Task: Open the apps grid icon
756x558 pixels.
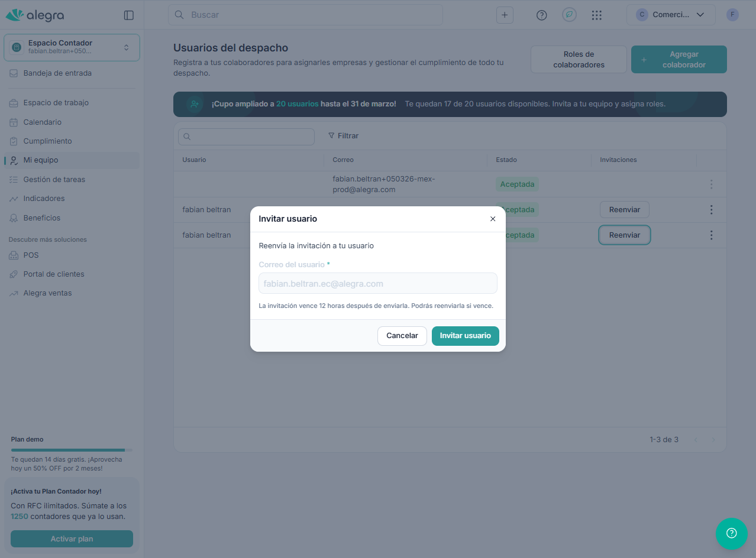Action: click(x=596, y=15)
